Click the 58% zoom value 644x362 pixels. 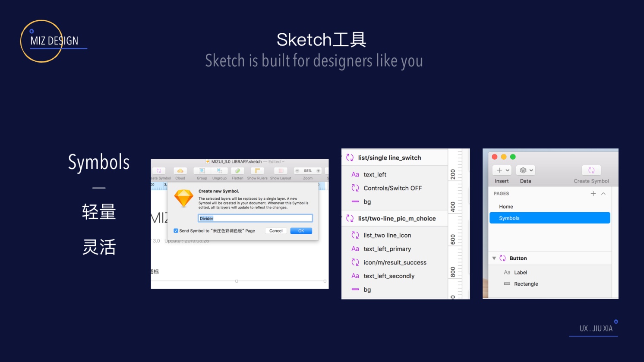pos(308,171)
